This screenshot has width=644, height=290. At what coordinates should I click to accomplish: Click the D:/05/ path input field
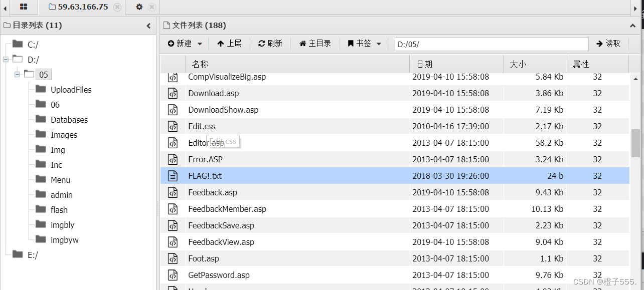pyautogui.click(x=492, y=44)
